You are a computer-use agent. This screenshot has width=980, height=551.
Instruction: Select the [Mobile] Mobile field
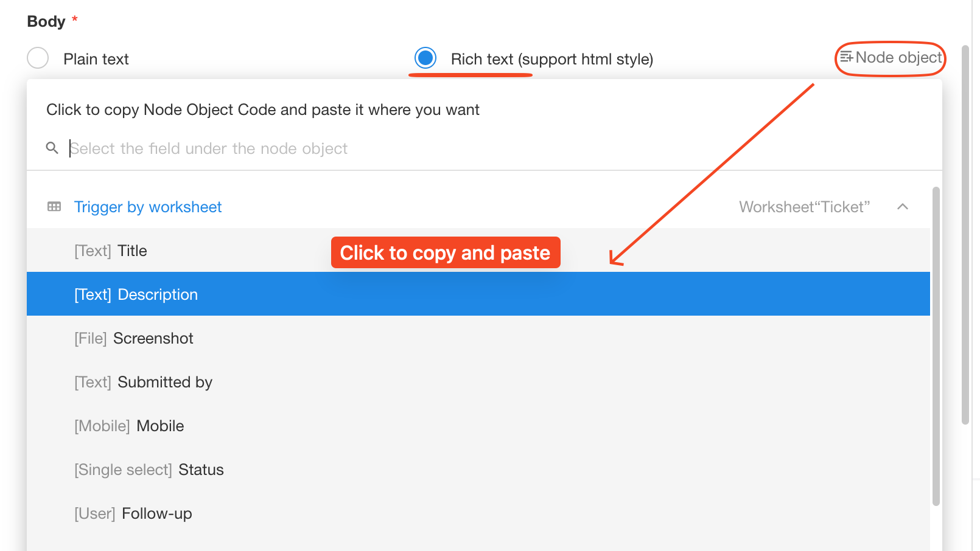click(478, 426)
